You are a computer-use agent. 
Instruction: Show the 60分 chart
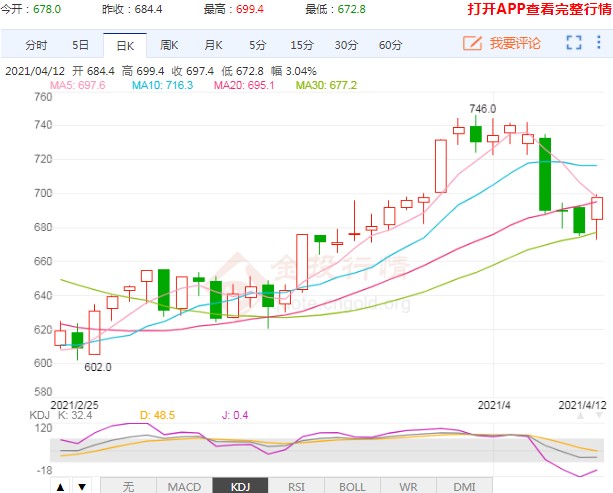click(390, 45)
